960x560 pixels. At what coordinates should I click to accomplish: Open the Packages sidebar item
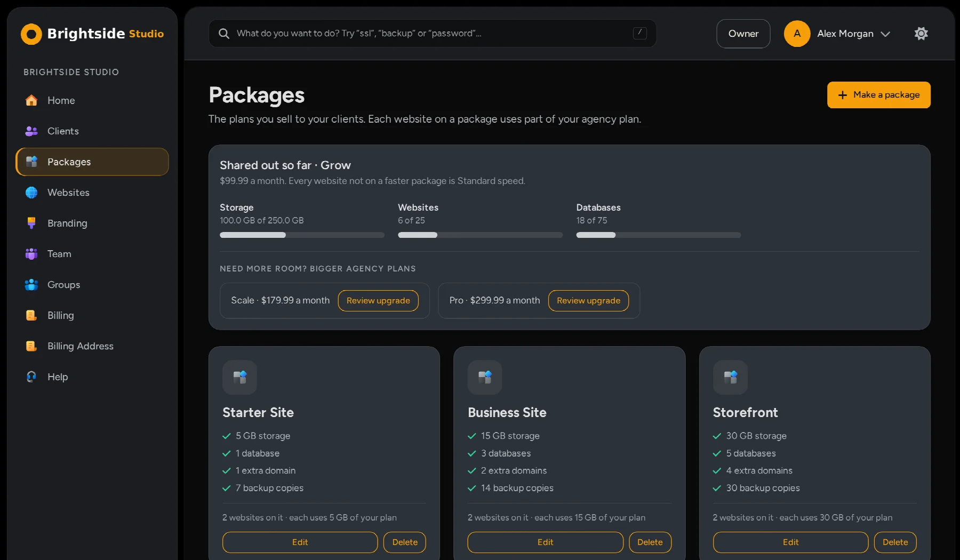click(92, 162)
